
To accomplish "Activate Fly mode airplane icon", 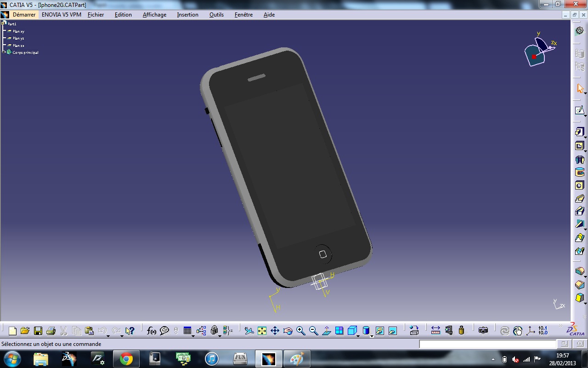I will click(x=249, y=331).
